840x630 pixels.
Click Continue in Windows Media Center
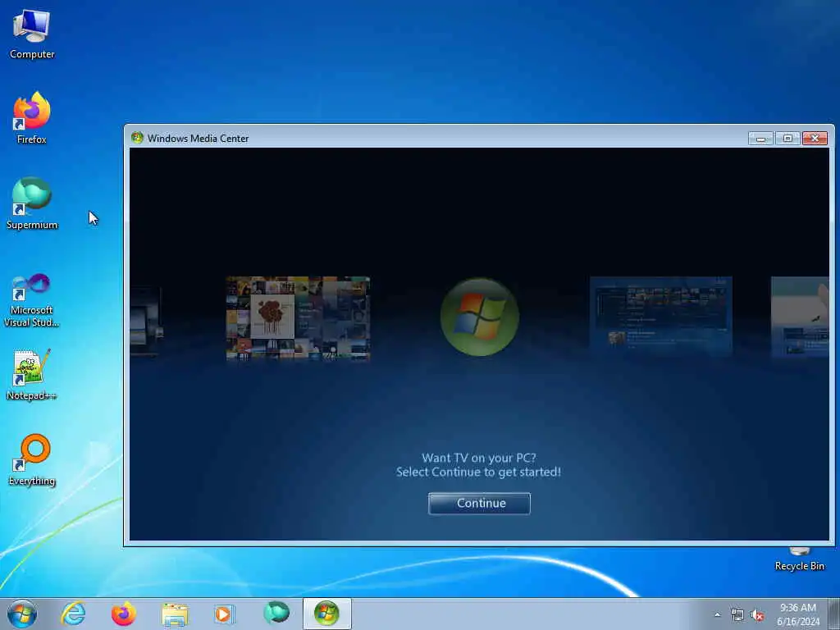[479, 503]
